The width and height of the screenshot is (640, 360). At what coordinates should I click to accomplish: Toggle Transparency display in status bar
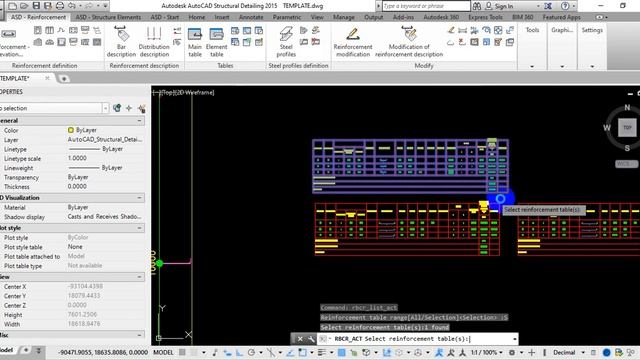pyautogui.click(x=342, y=352)
